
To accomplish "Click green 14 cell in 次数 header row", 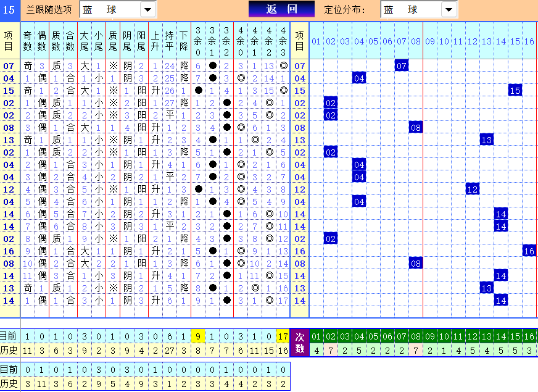I will [x=500, y=336].
